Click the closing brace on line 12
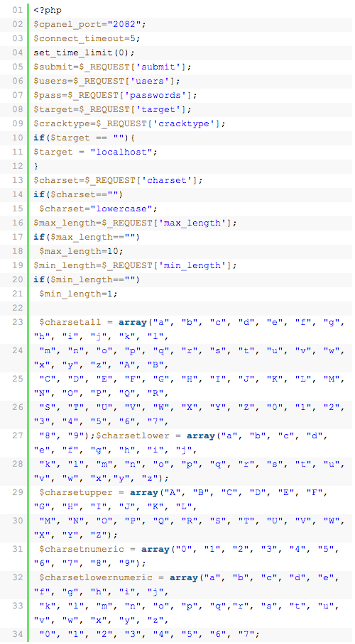This screenshot has width=355, height=644. click(36, 167)
